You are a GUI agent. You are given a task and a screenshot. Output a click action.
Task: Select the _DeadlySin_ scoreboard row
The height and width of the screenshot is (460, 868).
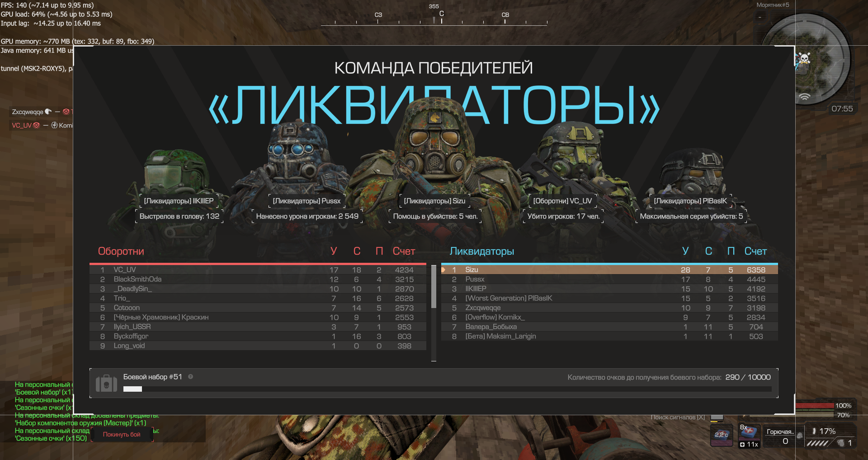(258, 289)
